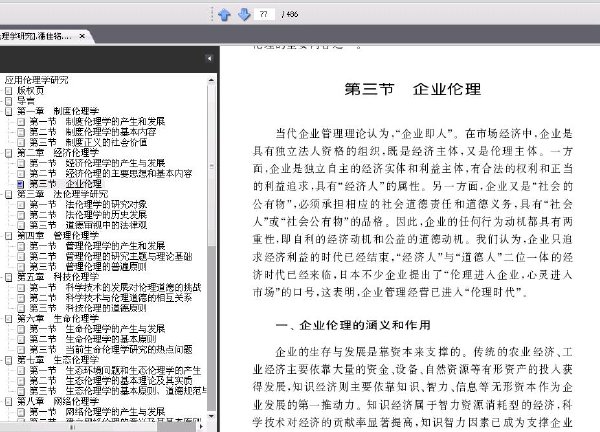Close the open document tab

82,36
